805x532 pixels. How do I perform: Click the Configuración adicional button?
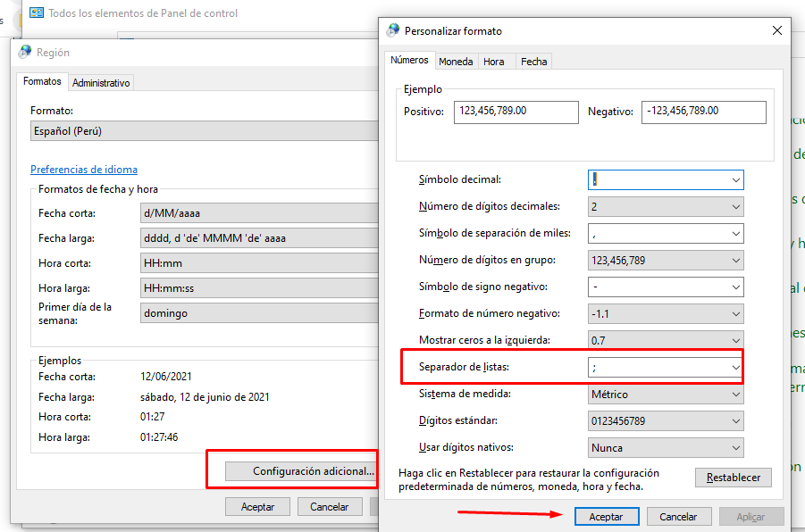pos(313,471)
